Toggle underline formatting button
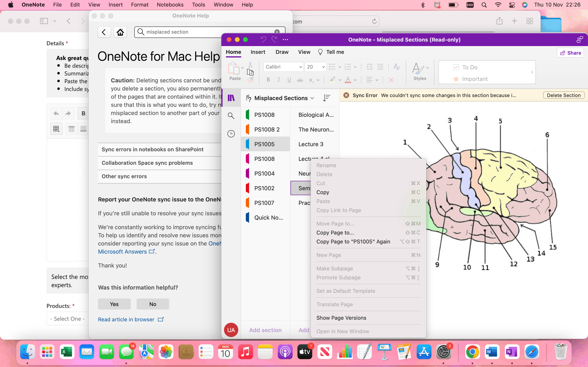588x367 pixels. [x=289, y=80]
